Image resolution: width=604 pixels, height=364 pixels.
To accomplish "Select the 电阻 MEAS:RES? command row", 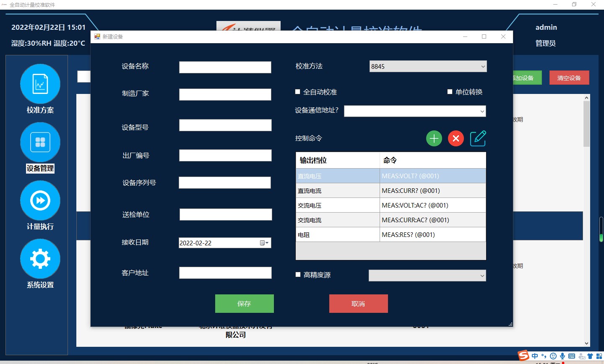I will 390,235.
